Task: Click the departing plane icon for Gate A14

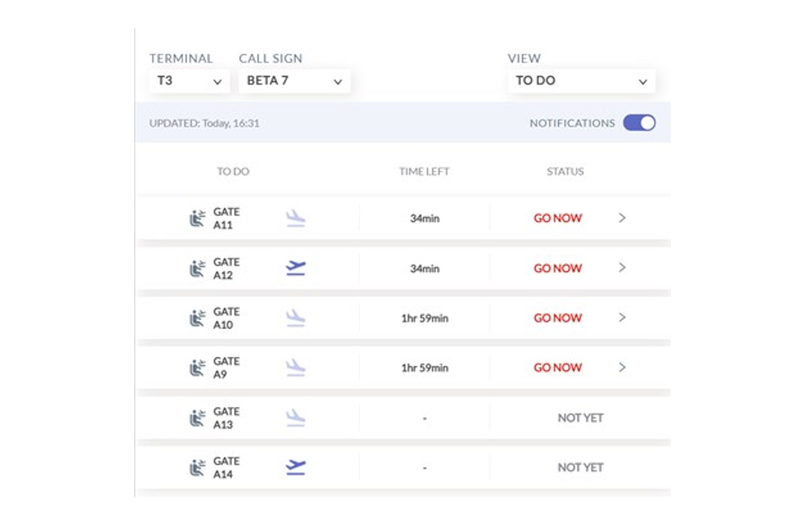Action: point(296,467)
